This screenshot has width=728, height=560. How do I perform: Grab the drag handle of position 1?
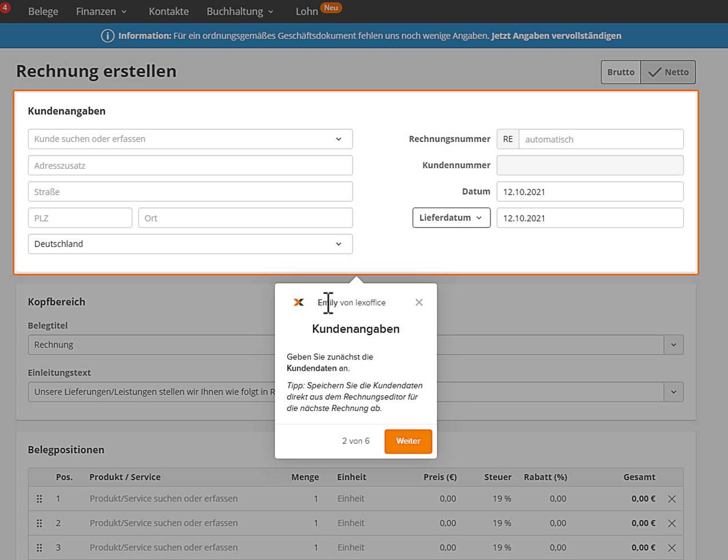(x=39, y=499)
